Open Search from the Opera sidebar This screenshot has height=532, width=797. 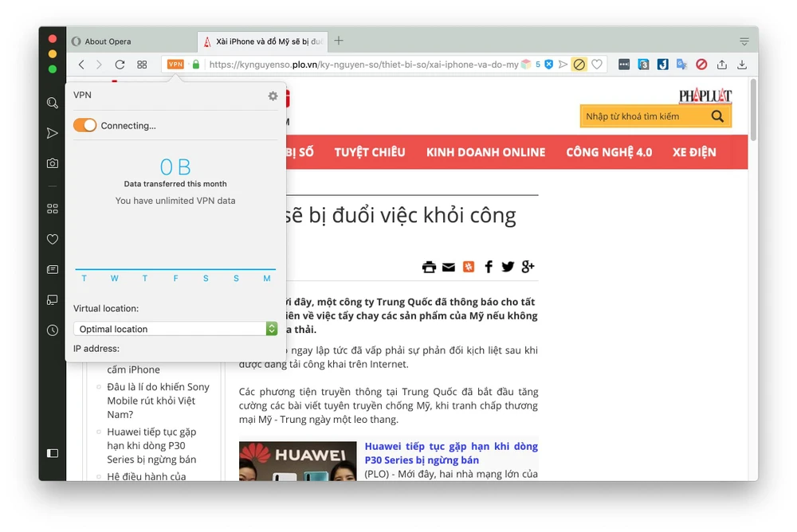(53, 103)
